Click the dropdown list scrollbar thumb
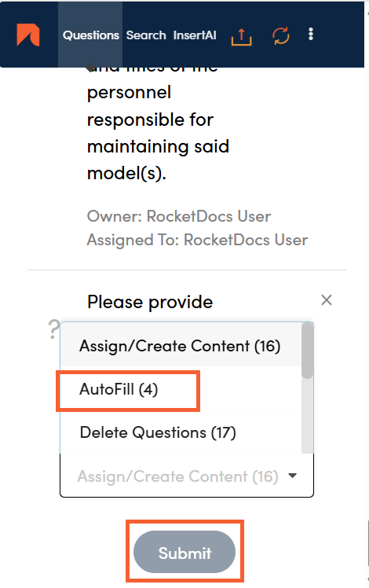This screenshot has height=588, width=369. (x=308, y=351)
